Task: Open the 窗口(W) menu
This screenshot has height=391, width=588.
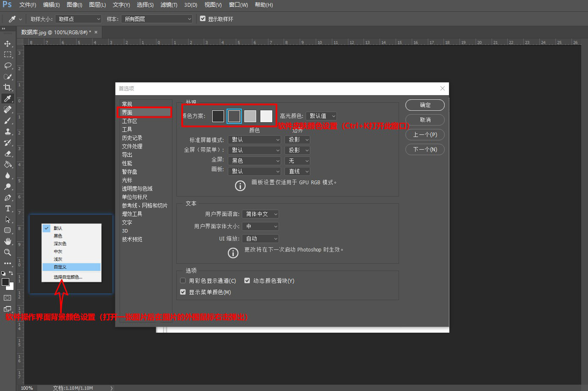Action: pos(238,5)
